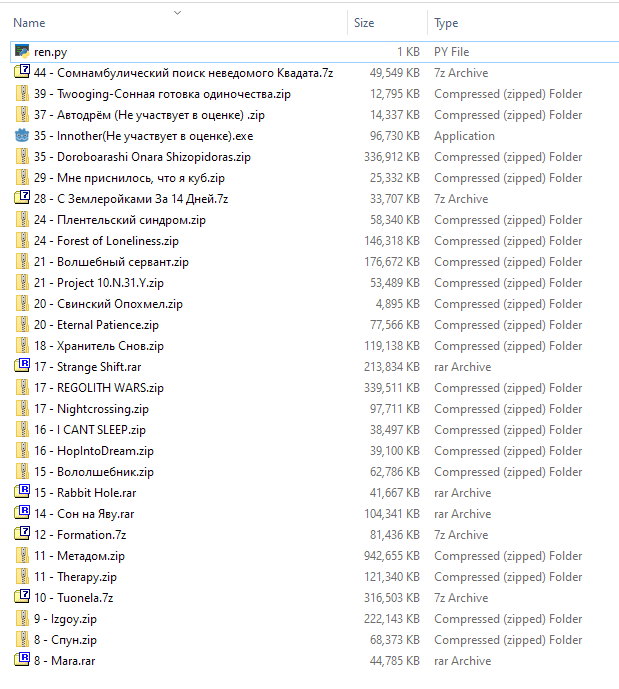Click the Application type label for Innother
This screenshot has width=619, height=689.
pyautogui.click(x=464, y=136)
